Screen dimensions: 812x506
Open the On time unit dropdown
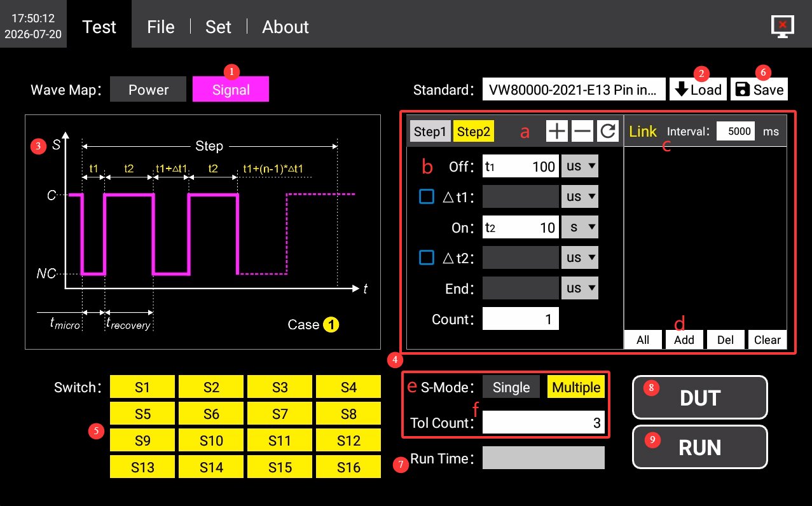(580, 227)
